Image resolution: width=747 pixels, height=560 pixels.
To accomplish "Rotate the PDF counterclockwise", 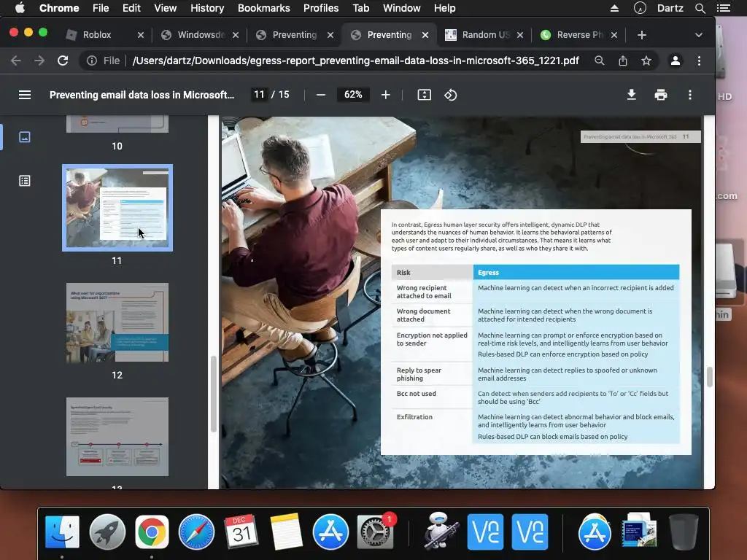I will coord(451,95).
